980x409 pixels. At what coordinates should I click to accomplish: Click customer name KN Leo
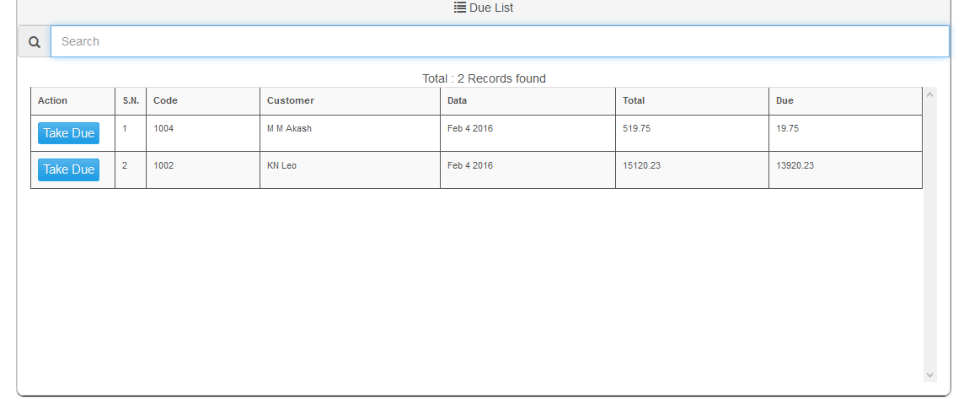(x=281, y=165)
